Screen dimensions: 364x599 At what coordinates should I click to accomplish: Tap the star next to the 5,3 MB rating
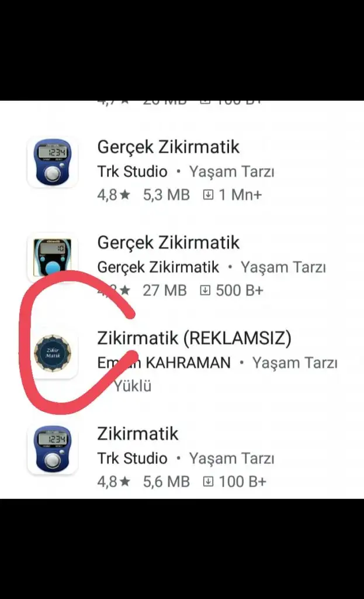point(125,195)
